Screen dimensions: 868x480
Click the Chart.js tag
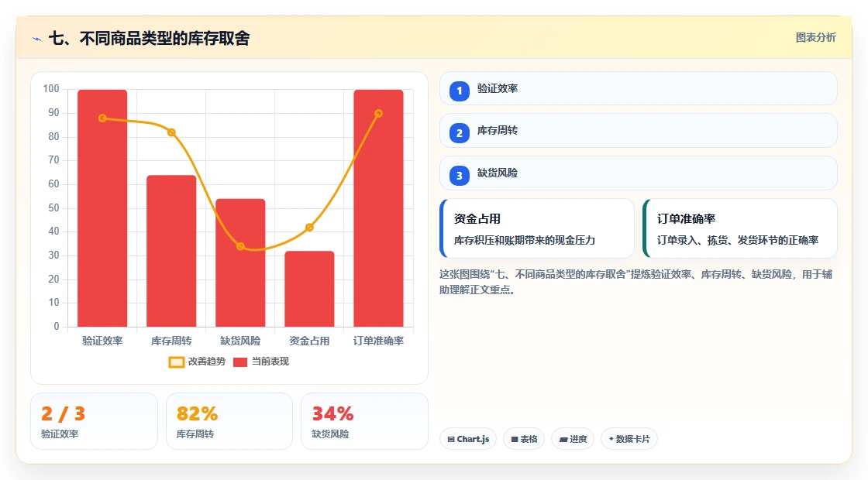click(x=468, y=439)
